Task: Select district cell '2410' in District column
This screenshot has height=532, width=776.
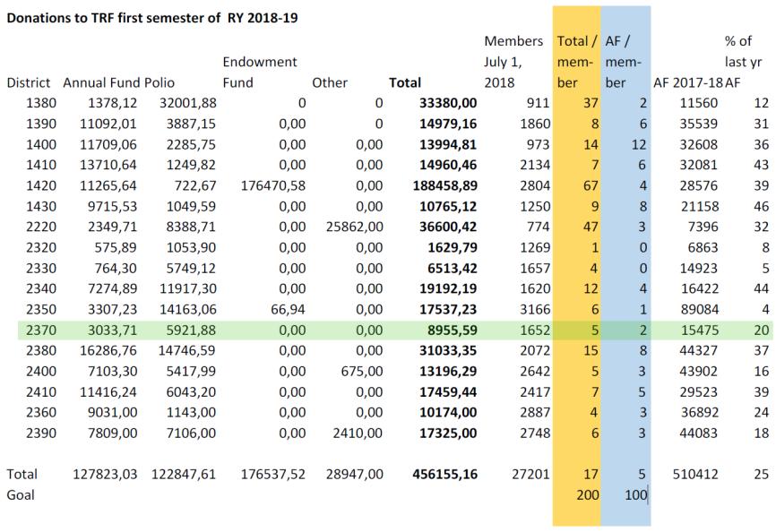Action: 41,391
